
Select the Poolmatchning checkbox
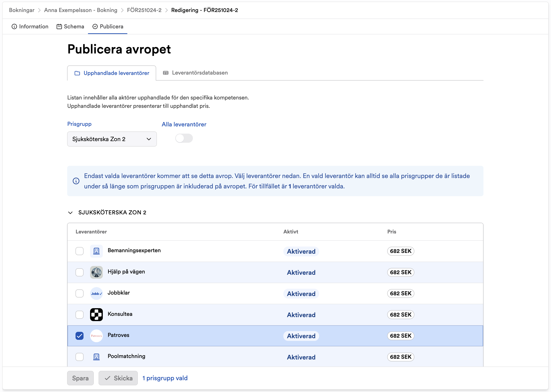pos(80,357)
